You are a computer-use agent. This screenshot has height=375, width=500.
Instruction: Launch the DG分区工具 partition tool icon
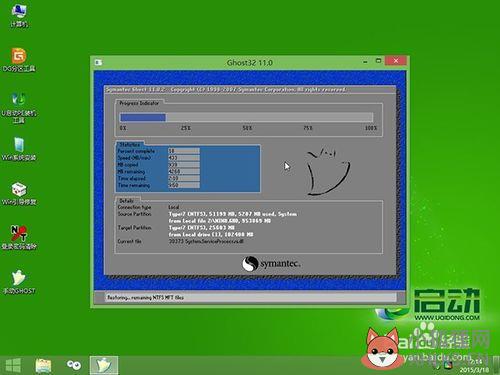[x=19, y=60]
